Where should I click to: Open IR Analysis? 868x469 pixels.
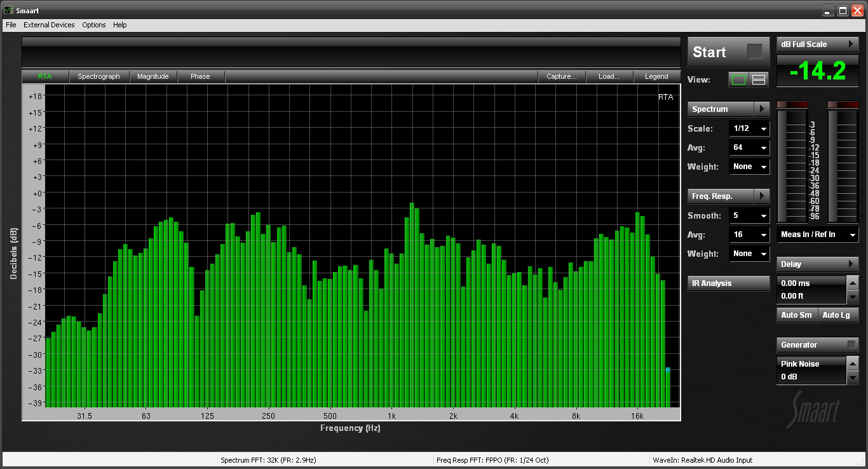(729, 283)
